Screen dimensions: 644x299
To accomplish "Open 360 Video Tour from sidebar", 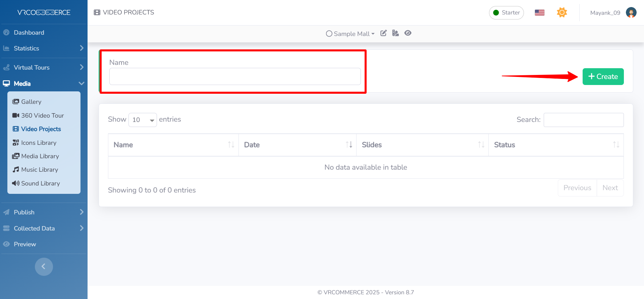I will (42, 116).
